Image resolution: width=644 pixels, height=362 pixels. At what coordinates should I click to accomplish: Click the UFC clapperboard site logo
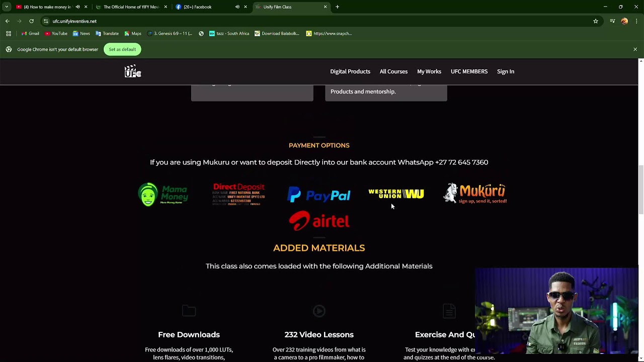click(x=133, y=71)
